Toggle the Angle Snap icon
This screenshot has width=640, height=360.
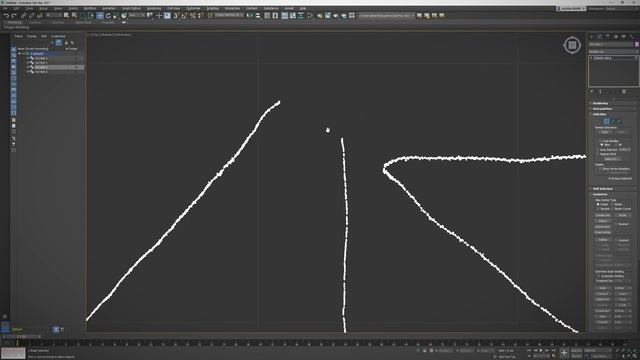click(184, 16)
